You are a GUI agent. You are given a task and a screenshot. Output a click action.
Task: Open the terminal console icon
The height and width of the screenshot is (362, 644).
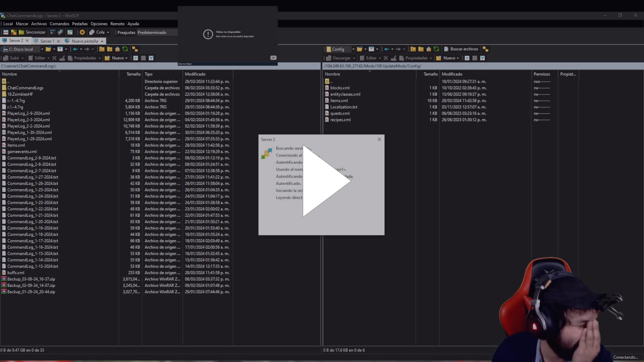[x=52, y=32]
